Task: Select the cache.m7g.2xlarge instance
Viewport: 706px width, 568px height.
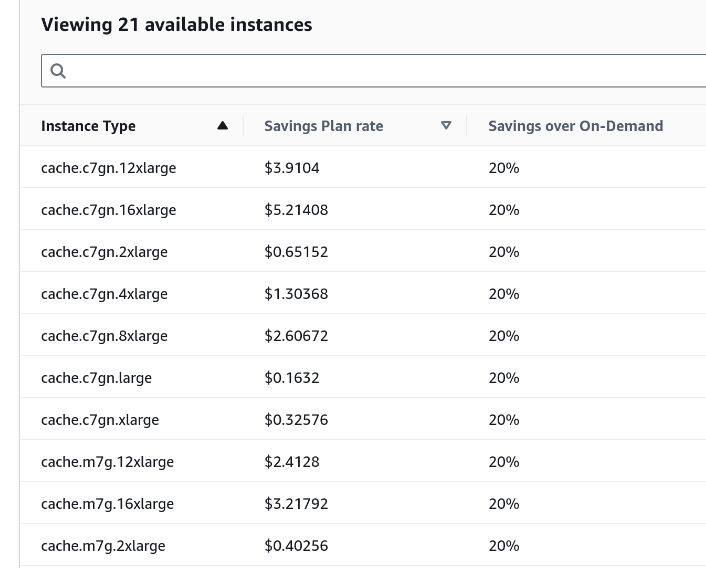Action: pos(103,546)
